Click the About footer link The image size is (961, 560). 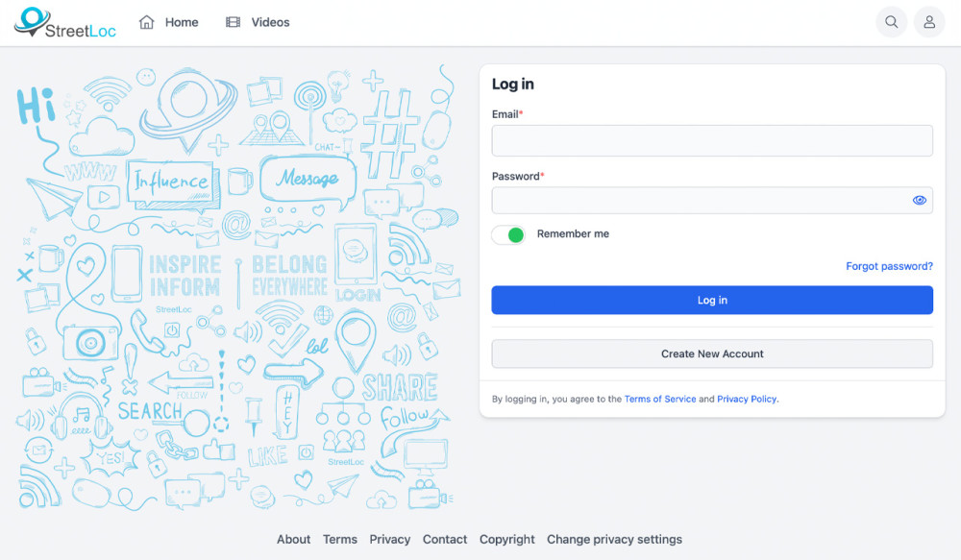[x=293, y=539]
